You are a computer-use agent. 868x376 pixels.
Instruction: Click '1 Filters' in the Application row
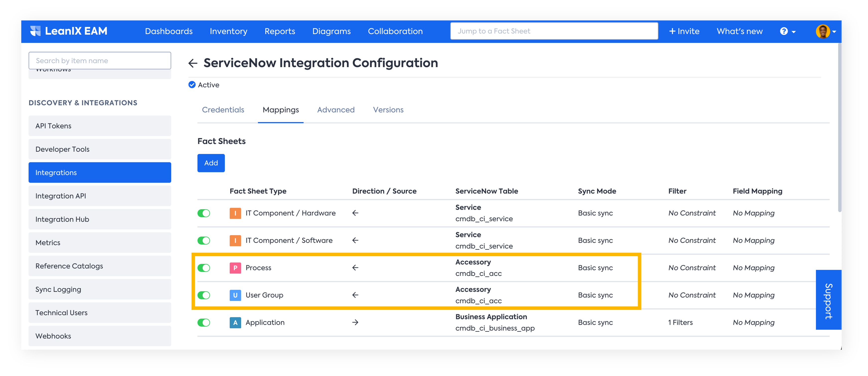tap(680, 323)
